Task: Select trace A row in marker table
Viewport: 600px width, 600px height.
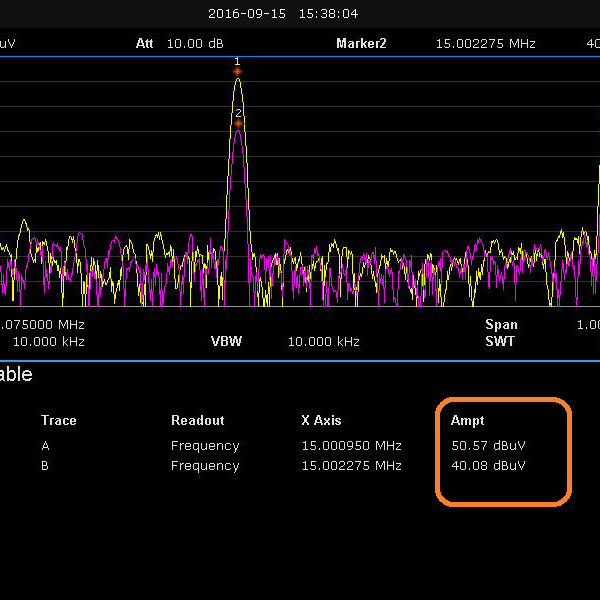Action: point(45,446)
